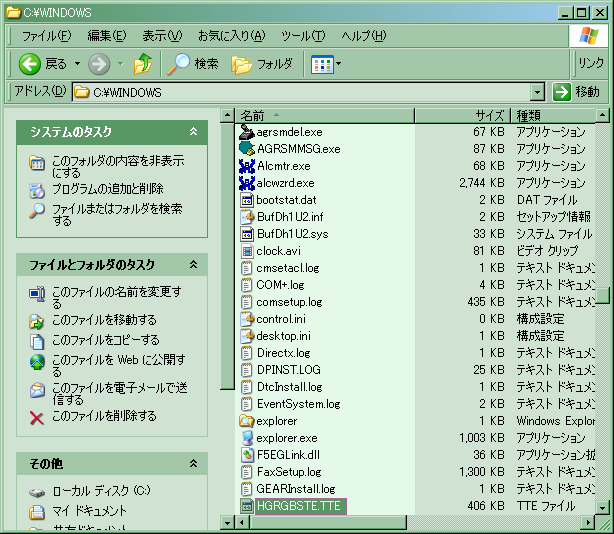Click red X delete-file icon
This screenshot has width=614, height=534.
tap(37, 418)
